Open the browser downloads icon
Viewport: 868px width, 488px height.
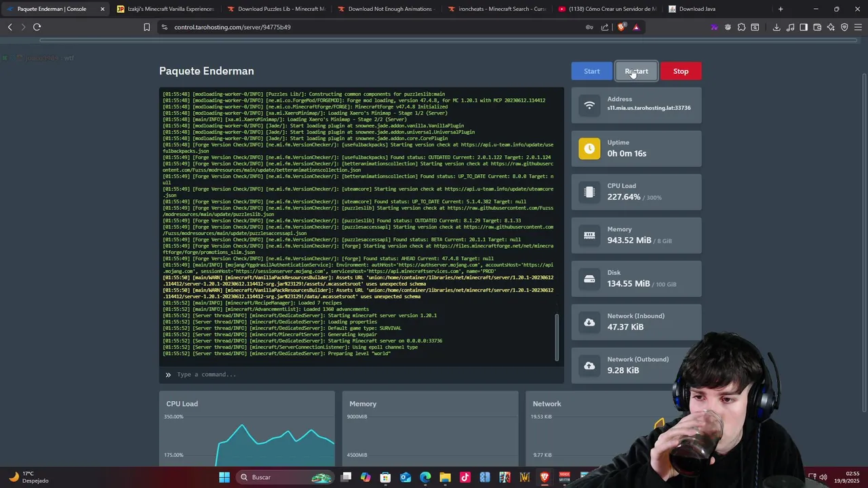[776, 27]
